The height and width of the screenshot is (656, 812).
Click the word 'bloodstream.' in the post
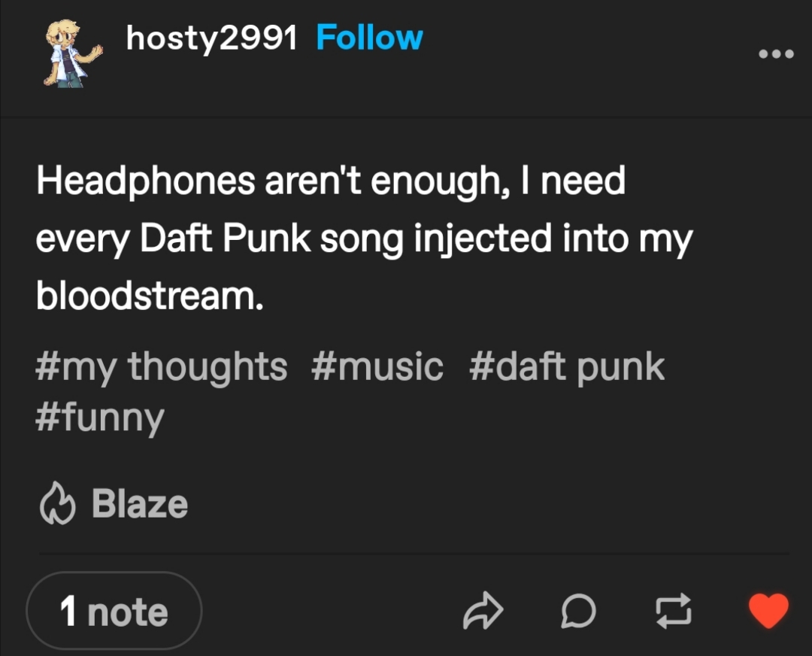tap(150, 296)
